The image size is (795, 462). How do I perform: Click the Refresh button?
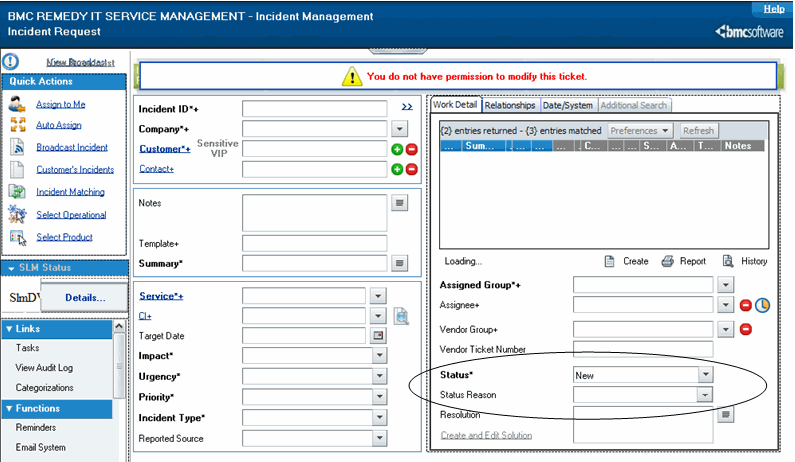[x=698, y=131]
